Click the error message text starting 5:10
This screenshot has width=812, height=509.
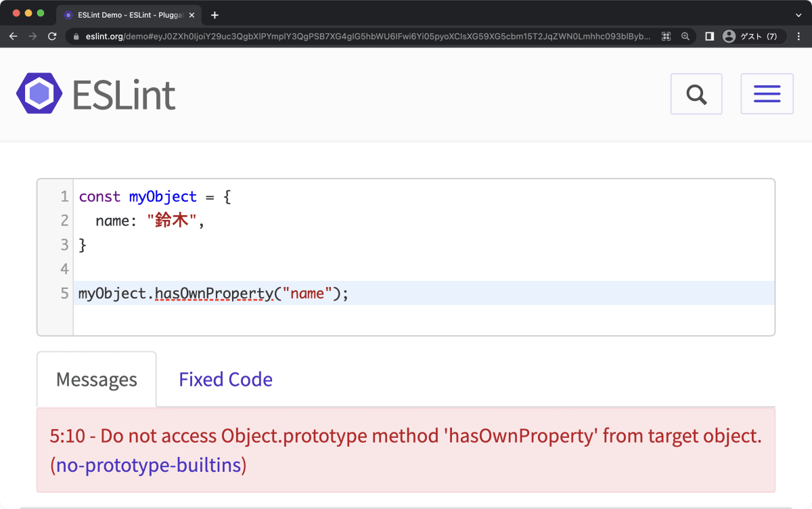(406, 436)
